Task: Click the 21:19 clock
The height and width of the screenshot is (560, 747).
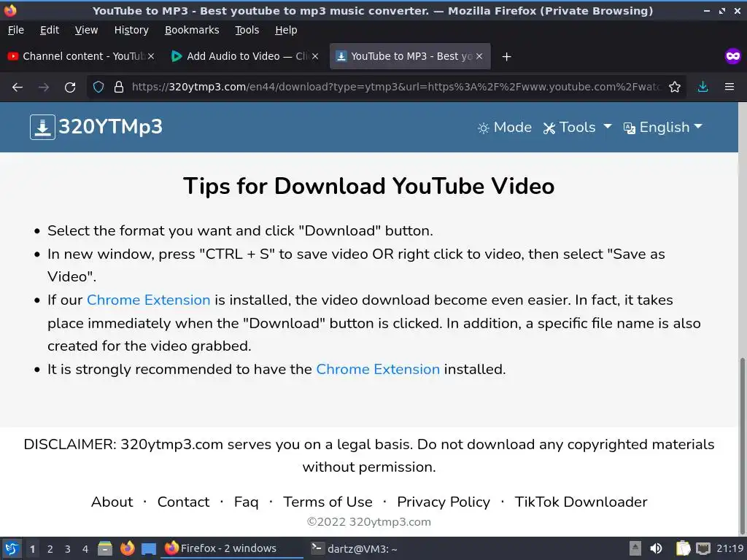Action: [x=729, y=548]
